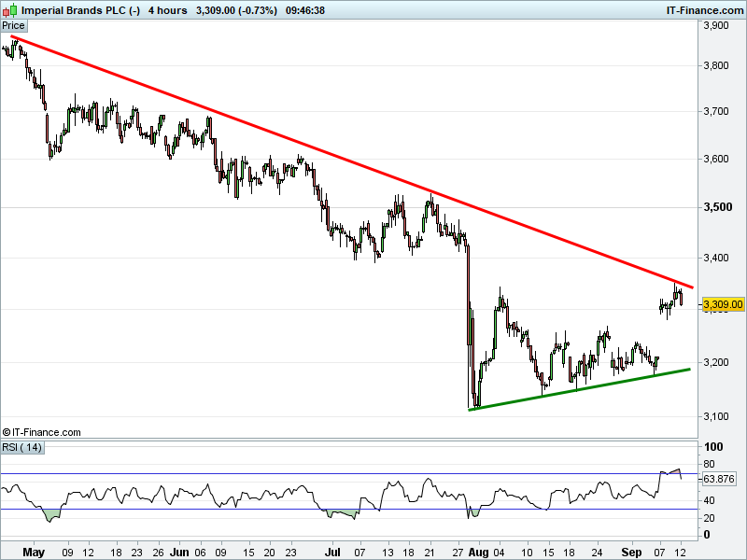
Task: Click the 3,100 price axis label
Action: click(716, 416)
